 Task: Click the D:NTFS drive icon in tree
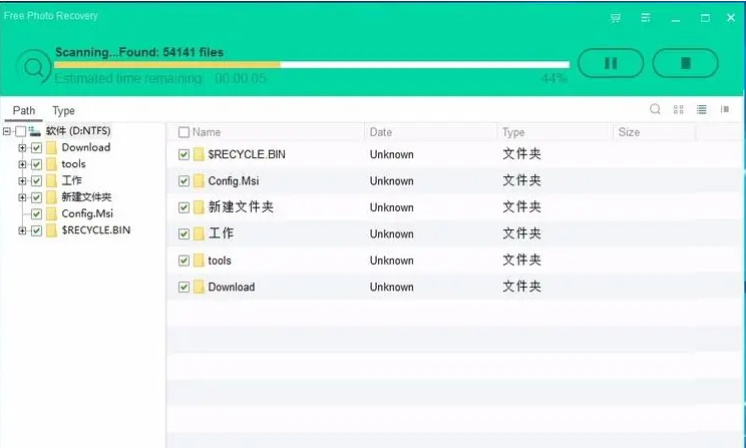[36, 131]
